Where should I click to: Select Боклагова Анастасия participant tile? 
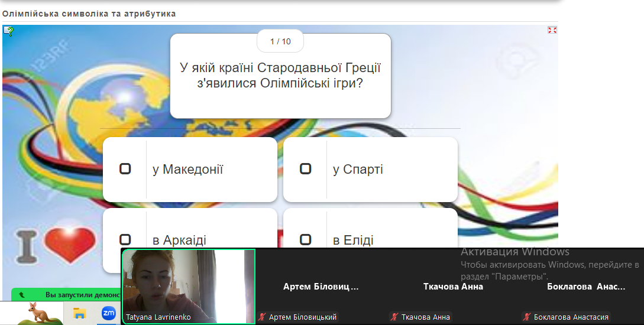[x=585, y=286]
